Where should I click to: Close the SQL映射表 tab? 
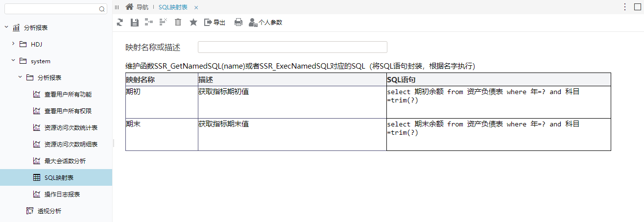196,7
